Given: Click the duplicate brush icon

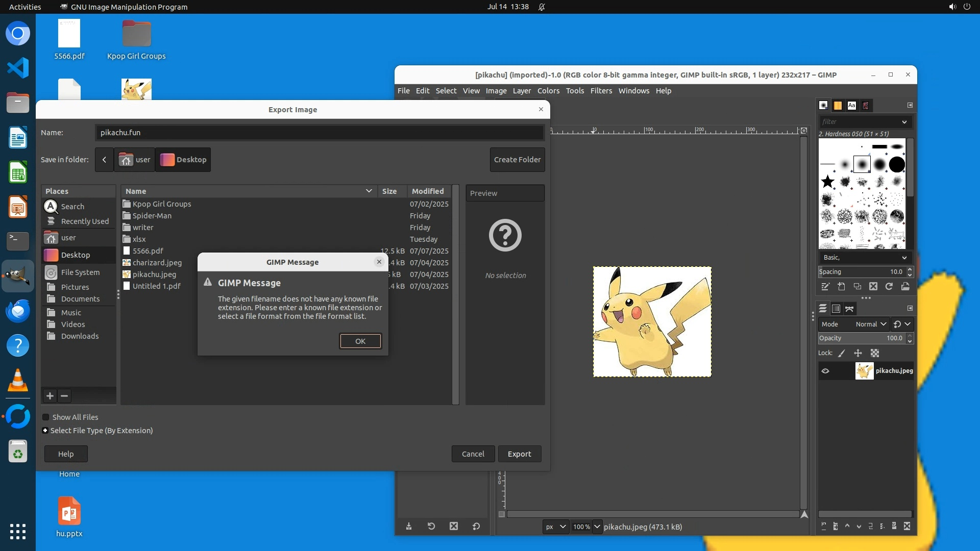Looking at the screenshot, I should click(x=857, y=287).
